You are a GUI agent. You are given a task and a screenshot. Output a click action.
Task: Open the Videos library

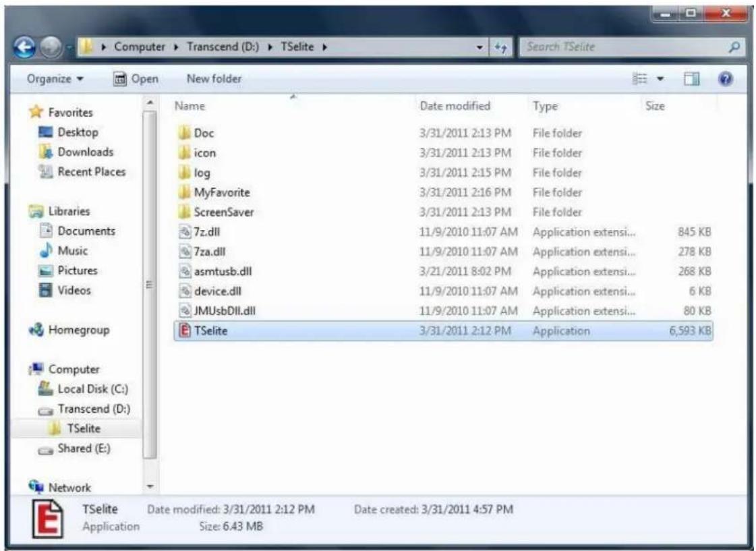74,290
